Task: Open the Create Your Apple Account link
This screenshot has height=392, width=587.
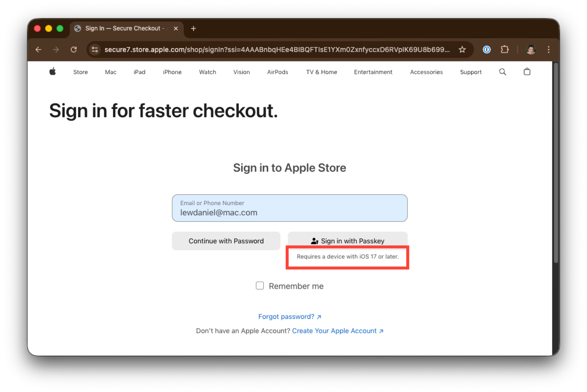Action: [338, 331]
